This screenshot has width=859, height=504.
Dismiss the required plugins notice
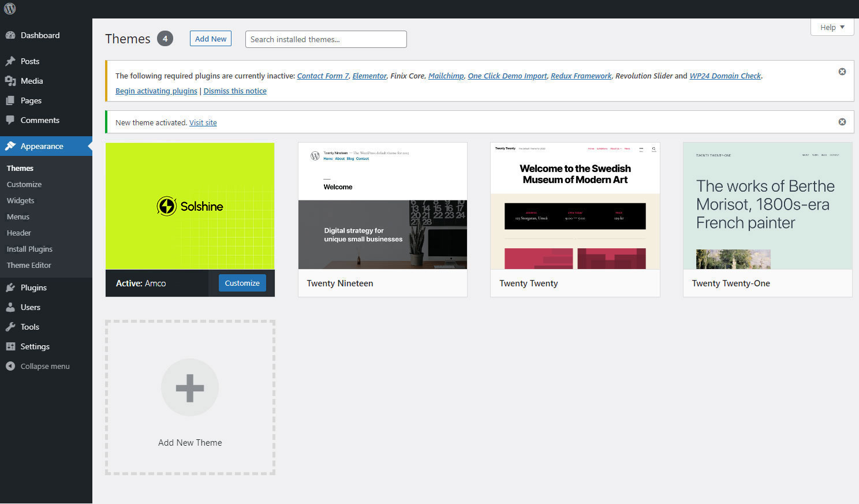click(x=842, y=72)
